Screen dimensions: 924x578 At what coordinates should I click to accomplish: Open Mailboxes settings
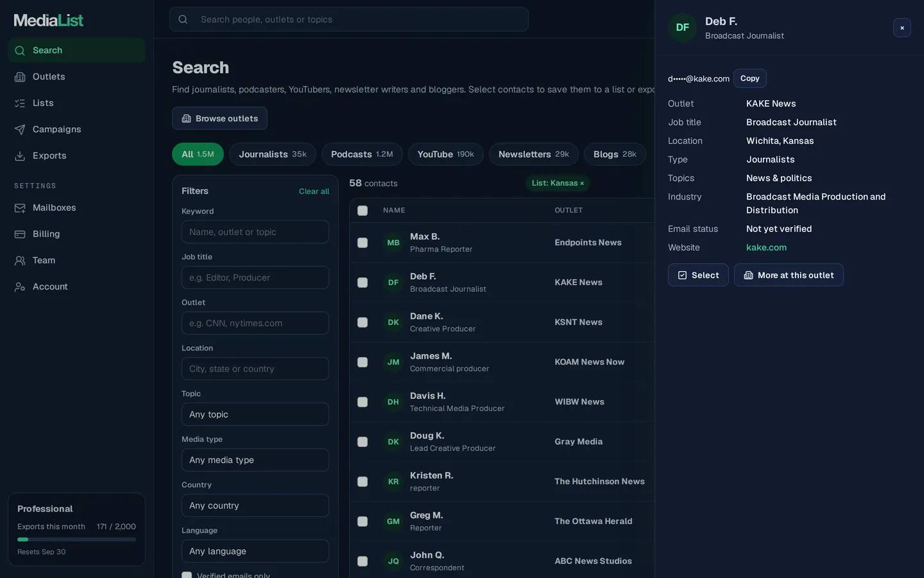pos(76,207)
